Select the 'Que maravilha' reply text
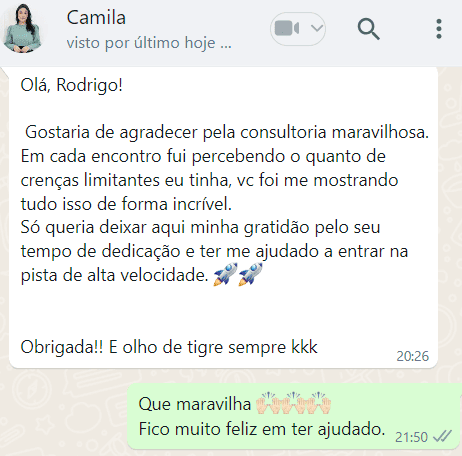Screen dimensions: 462x456 coord(195,404)
